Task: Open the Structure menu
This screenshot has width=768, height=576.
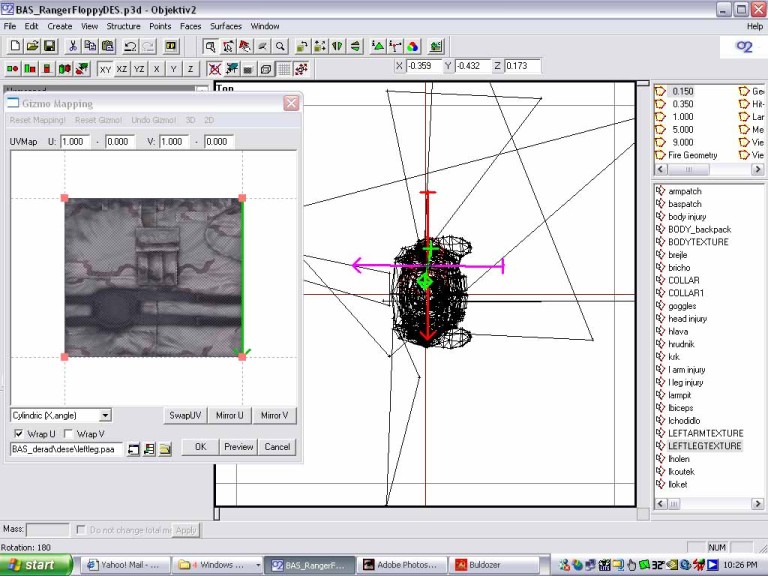Action: point(123,26)
